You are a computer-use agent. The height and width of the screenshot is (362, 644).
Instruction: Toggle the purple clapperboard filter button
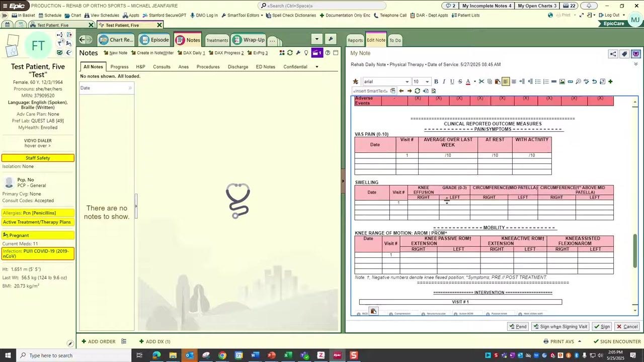[317, 53]
